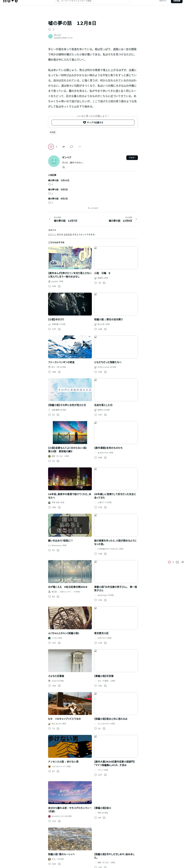This screenshot has width=186, height=868.
Task: Like 小説 日輪 9 heart icon
Action: 95,283
